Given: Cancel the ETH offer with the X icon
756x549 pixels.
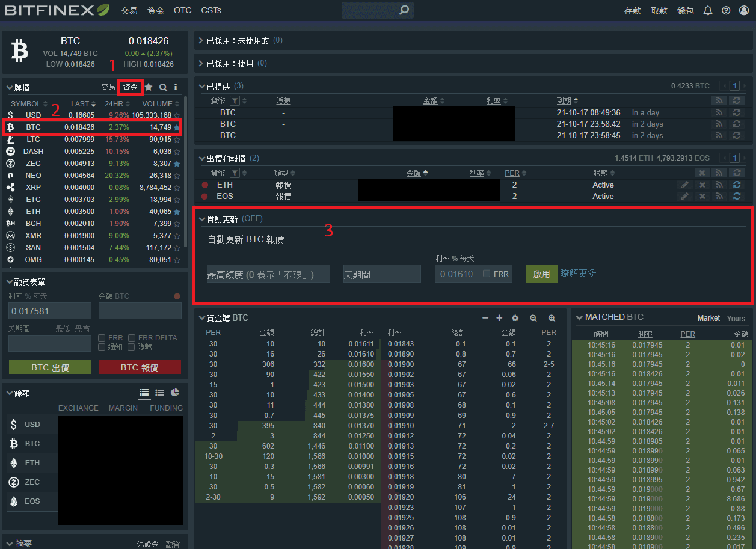Looking at the screenshot, I should click(x=702, y=185).
